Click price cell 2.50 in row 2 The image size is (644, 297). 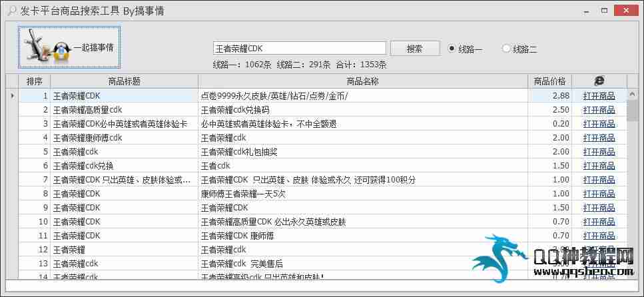(x=550, y=110)
